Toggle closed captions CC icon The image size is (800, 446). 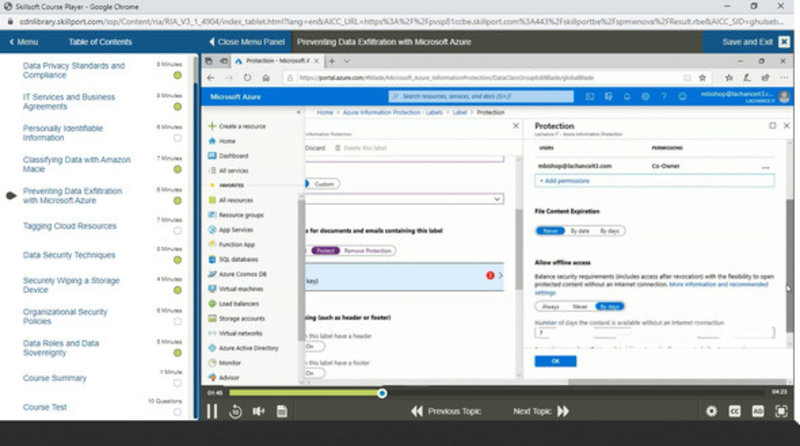(735, 411)
